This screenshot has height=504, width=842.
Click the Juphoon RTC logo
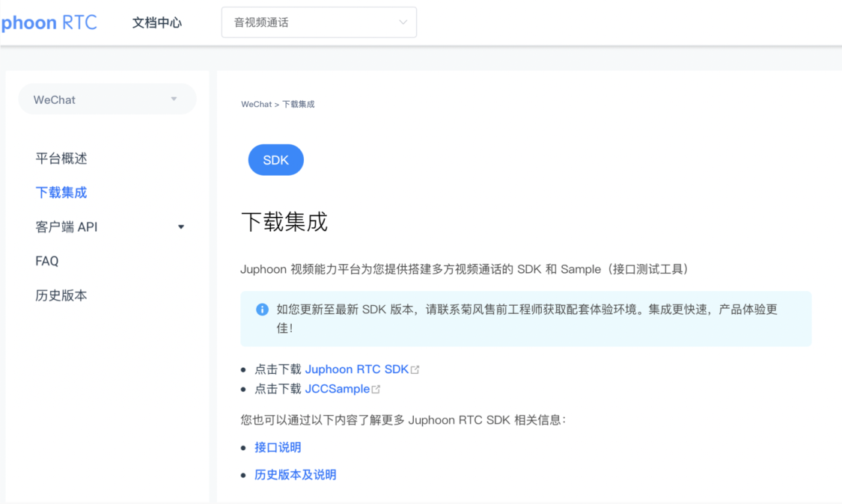[x=49, y=22]
